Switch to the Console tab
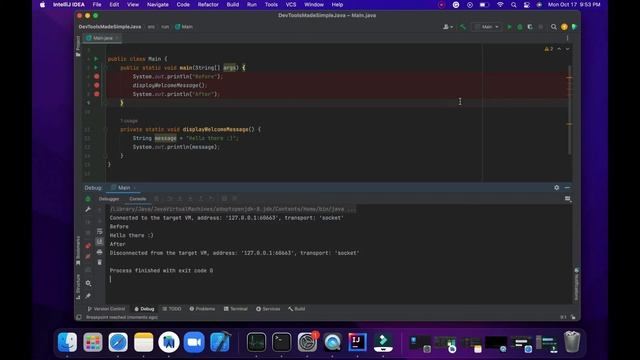This screenshot has height=360, width=640. (x=138, y=199)
